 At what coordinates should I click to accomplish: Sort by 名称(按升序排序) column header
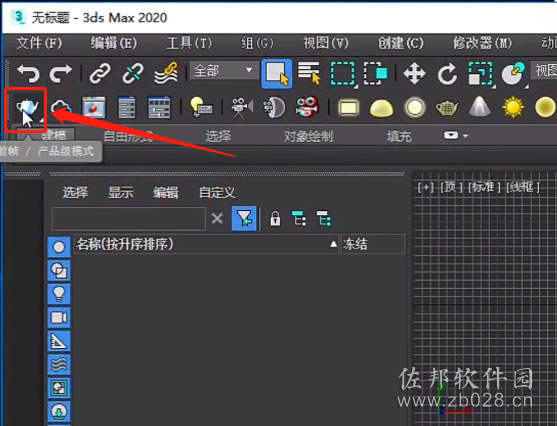coord(206,244)
